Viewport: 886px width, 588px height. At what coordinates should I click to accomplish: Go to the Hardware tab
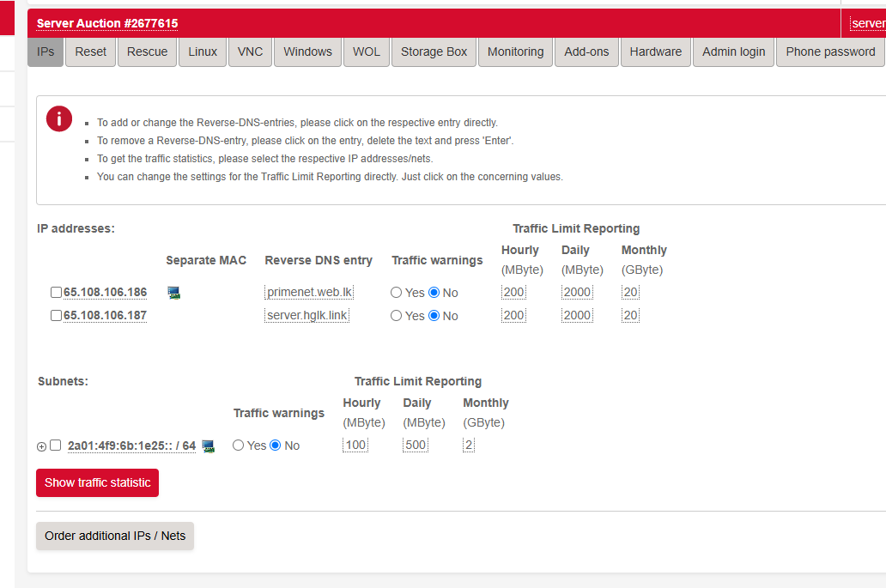tap(655, 52)
